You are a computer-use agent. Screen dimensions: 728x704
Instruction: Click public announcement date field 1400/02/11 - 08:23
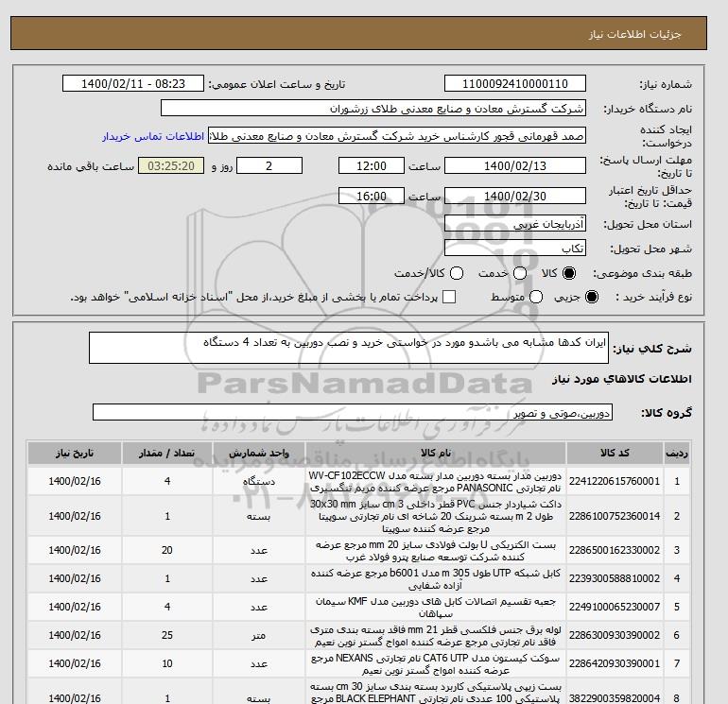[x=133, y=83]
